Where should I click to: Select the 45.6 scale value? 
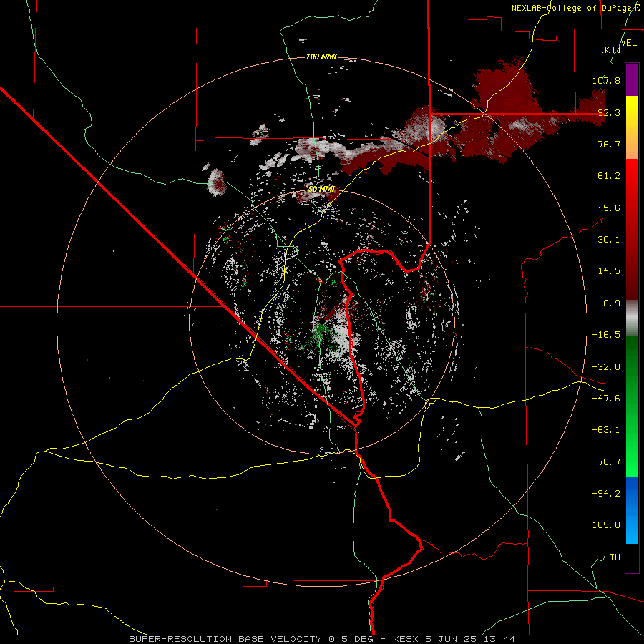coord(609,208)
